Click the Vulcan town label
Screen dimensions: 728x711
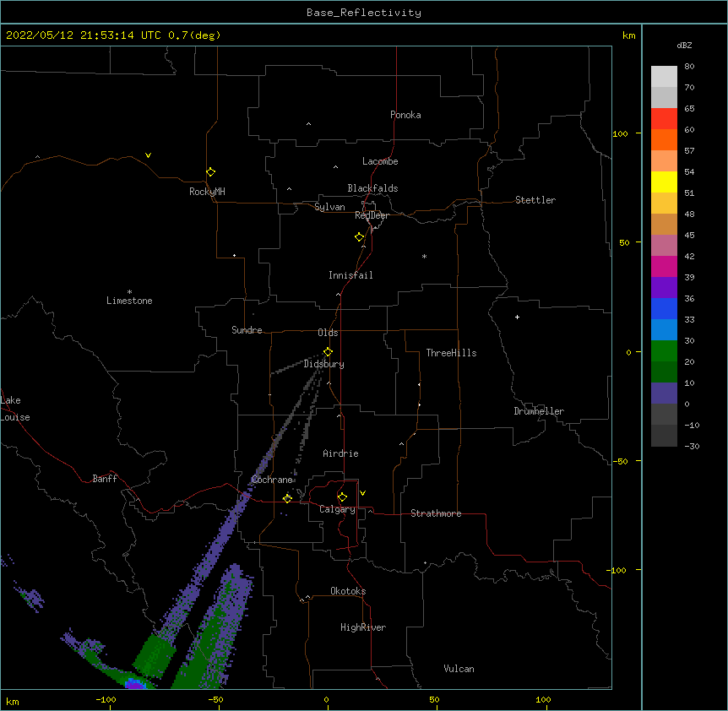coord(459,669)
